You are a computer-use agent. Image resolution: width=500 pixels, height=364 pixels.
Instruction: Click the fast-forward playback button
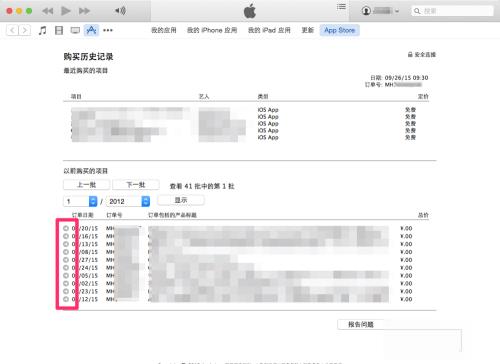84,11
